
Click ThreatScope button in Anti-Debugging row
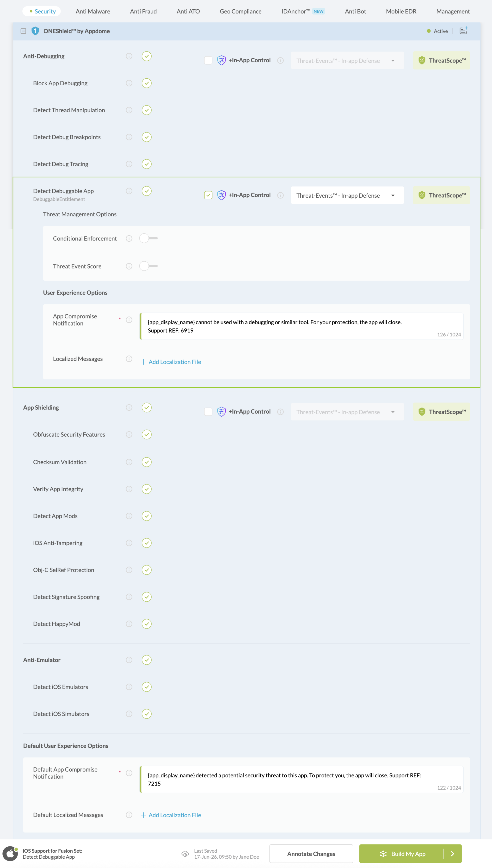pos(442,61)
